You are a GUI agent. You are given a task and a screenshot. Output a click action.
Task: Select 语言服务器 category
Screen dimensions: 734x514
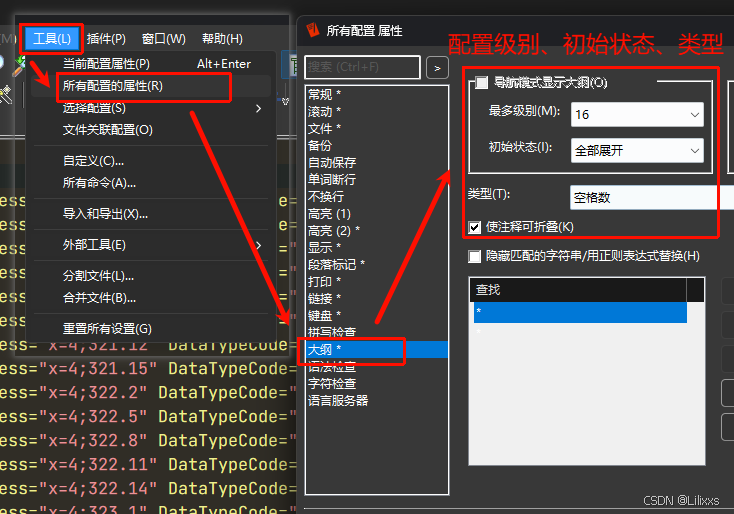(376, 401)
